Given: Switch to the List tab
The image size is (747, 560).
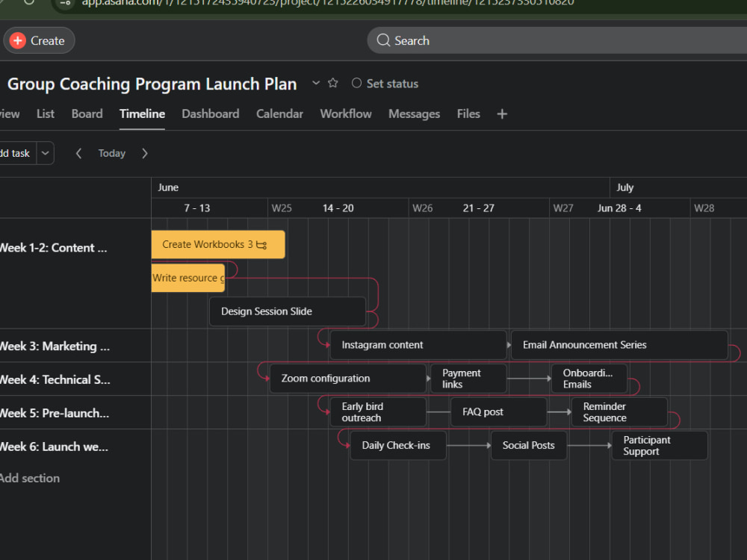Looking at the screenshot, I should (46, 113).
